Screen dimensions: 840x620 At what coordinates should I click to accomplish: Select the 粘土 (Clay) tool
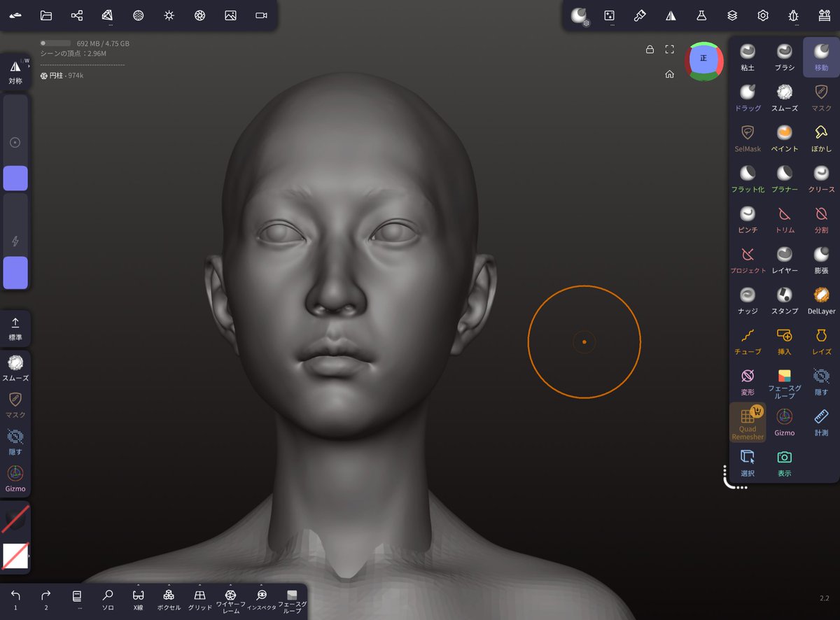(x=748, y=57)
